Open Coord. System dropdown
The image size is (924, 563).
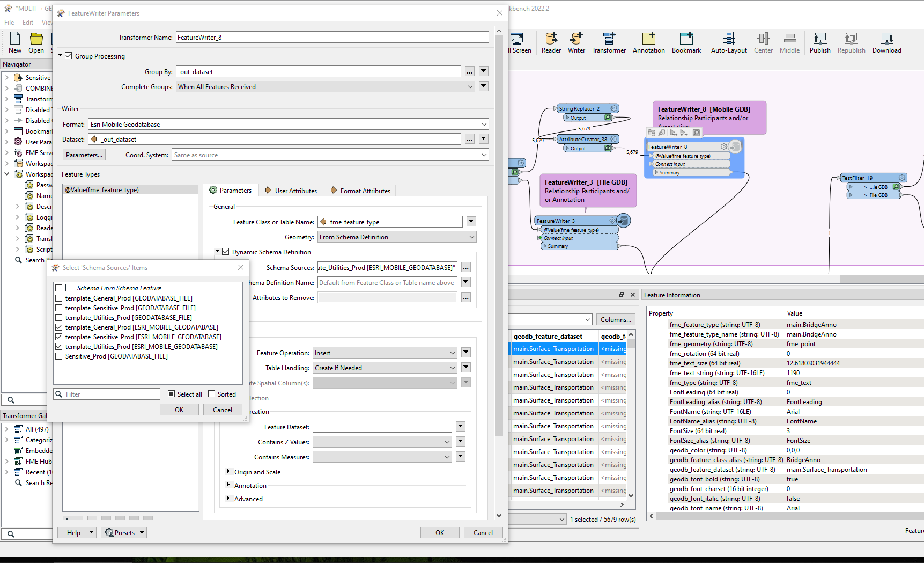tap(330, 155)
